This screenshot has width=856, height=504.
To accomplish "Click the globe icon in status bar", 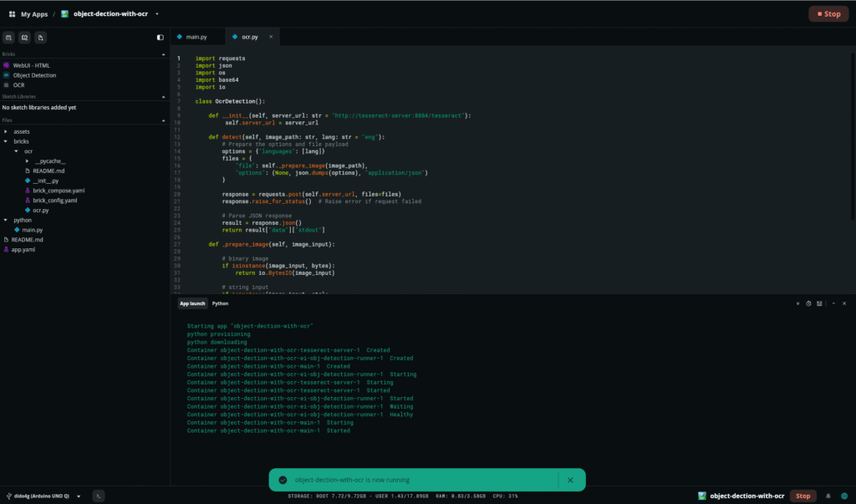I will [843, 496].
